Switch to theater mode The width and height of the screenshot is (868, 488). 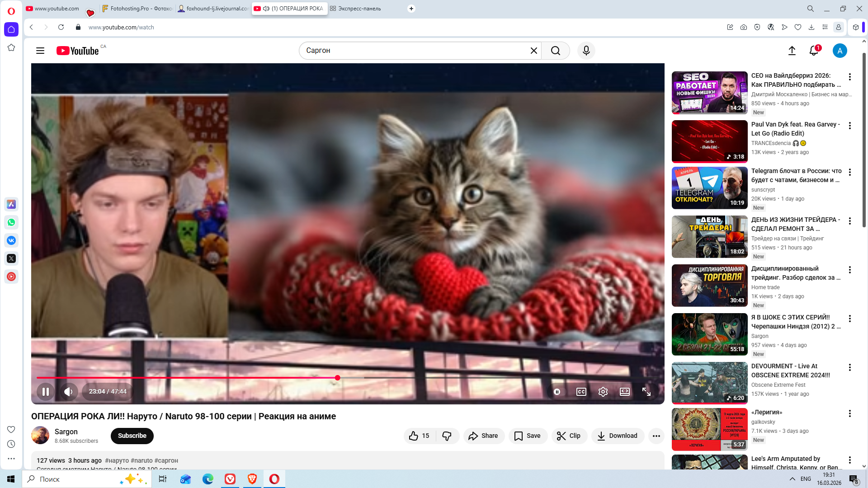click(624, 392)
